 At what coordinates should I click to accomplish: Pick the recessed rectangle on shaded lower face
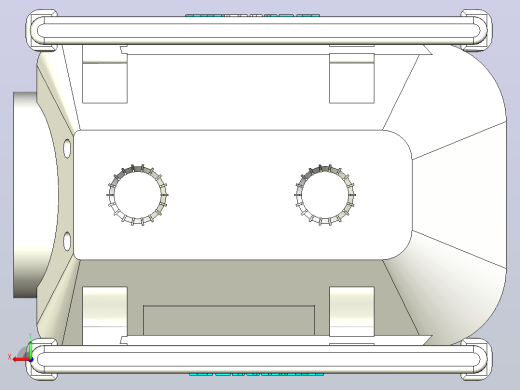pos(229,320)
